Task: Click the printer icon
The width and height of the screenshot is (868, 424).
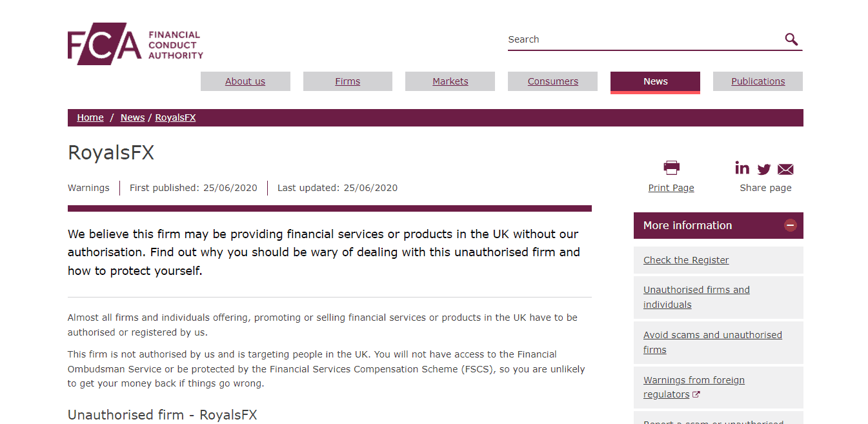Action: point(671,168)
